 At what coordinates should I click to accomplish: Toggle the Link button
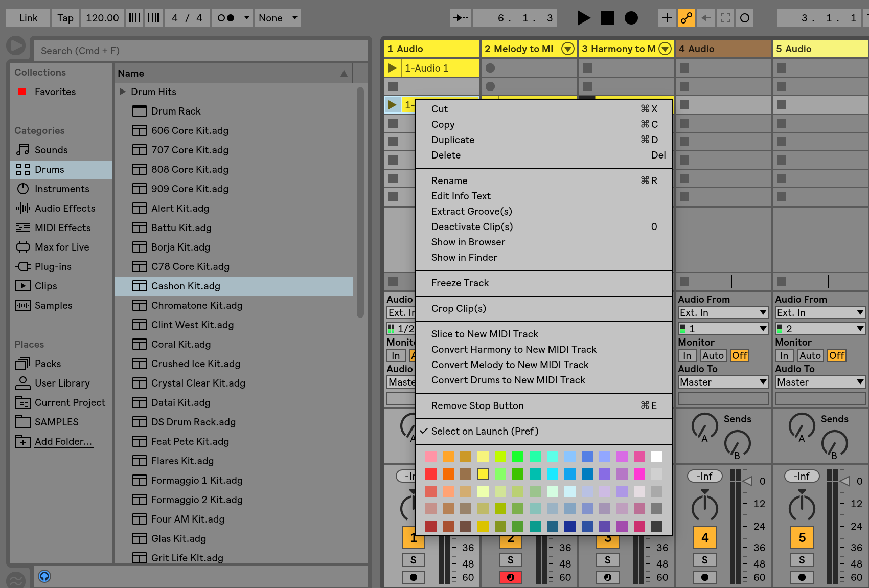pos(28,18)
